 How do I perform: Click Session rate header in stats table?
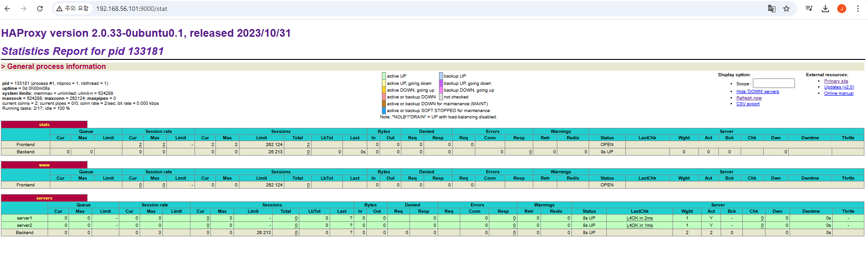(x=158, y=132)
